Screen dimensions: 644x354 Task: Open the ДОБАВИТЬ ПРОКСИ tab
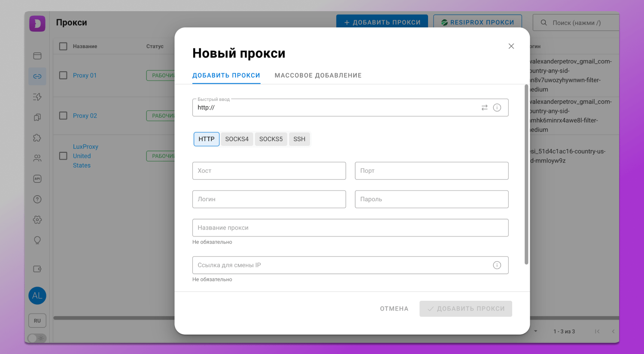[226, 75]
